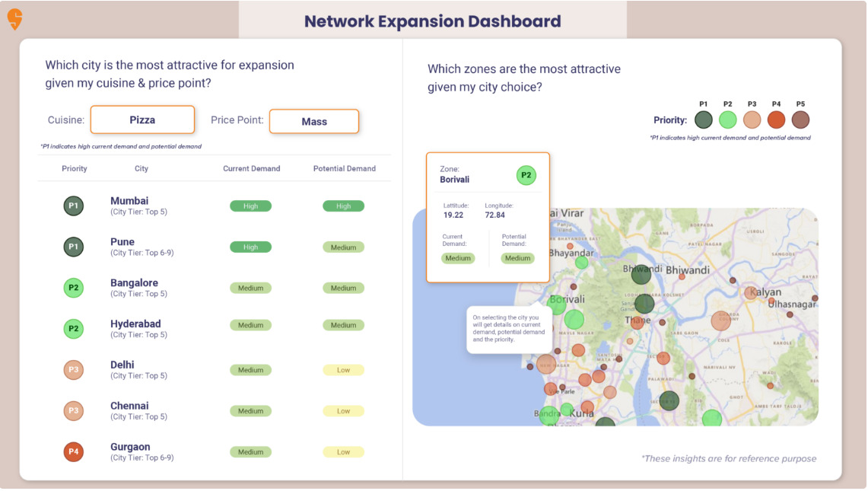The width and height of the screenshot is (868, 491).
Task: Click the Borivali zone details card
Action: click(487, 215)
